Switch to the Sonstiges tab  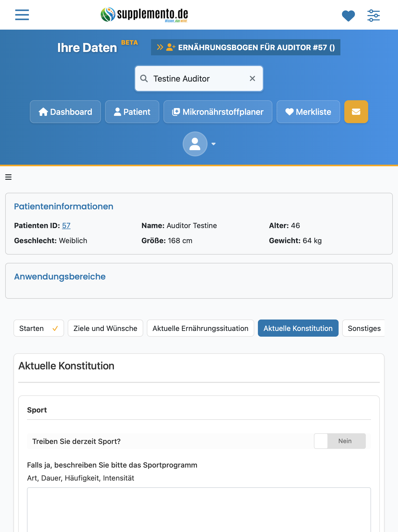(364, 328)
